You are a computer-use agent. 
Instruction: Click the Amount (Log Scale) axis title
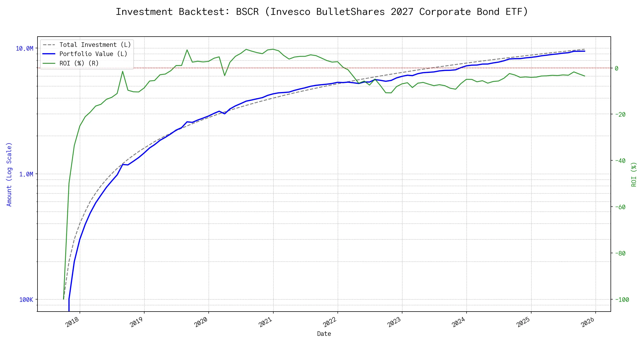coord(9,174)
